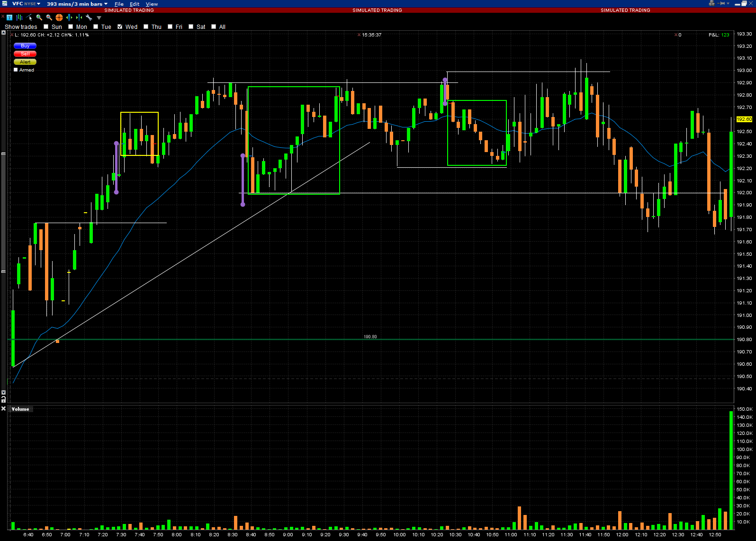Click the X next to the position value 0
756x541 pixels.
pos(676,35)
